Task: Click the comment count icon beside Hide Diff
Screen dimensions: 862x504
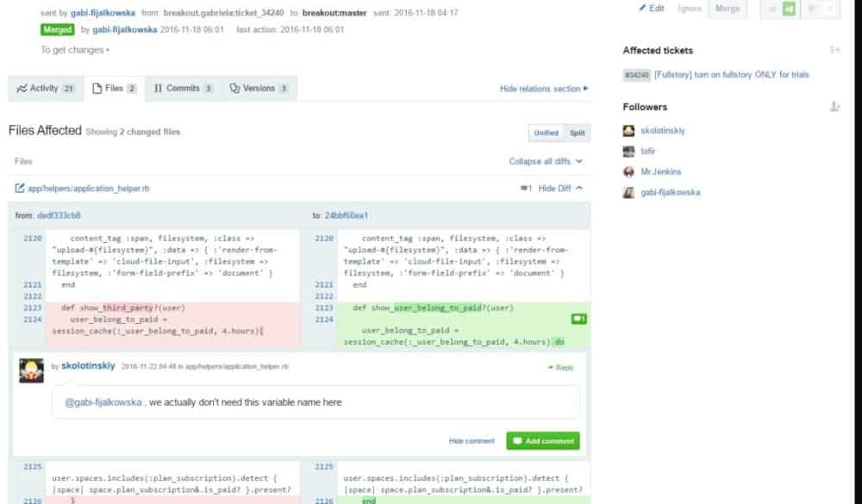Action: tap(525, 188)
